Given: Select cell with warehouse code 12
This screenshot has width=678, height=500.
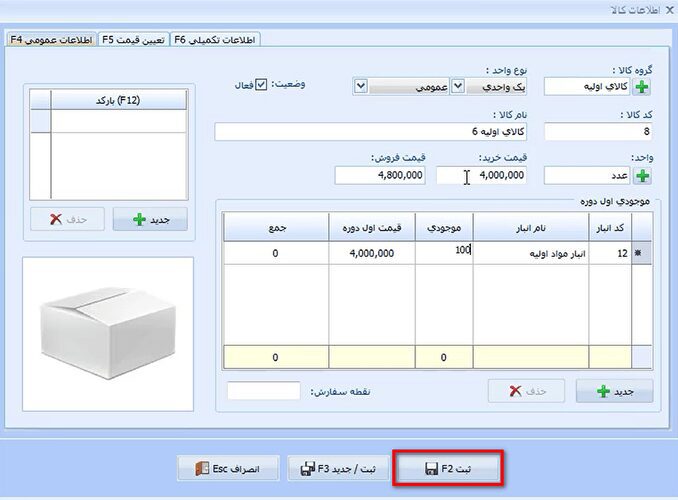Looking at the screenshot, I should coord(610,253).
